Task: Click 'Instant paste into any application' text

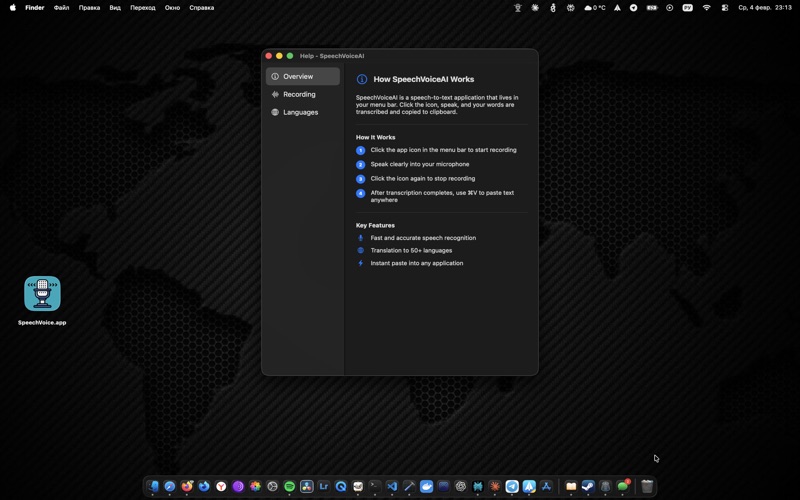Action: coord(417,263)
